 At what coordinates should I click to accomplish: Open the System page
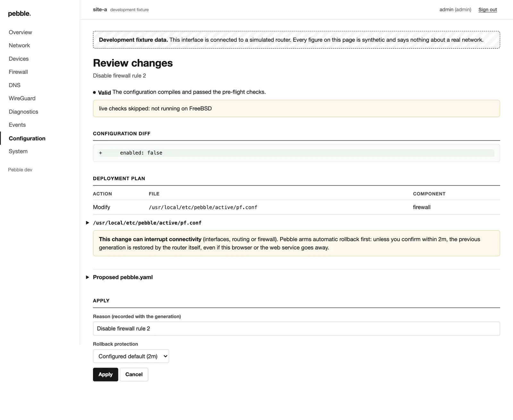[x=18, y=151]
